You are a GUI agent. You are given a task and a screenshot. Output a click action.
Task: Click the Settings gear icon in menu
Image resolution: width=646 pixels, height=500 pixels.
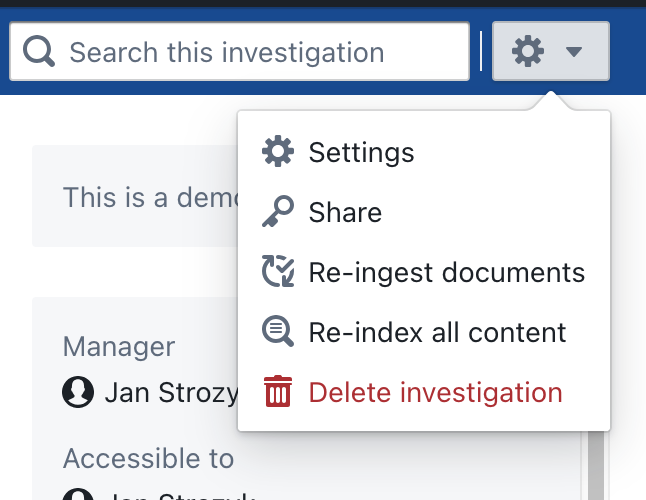[x=278, y=152]
